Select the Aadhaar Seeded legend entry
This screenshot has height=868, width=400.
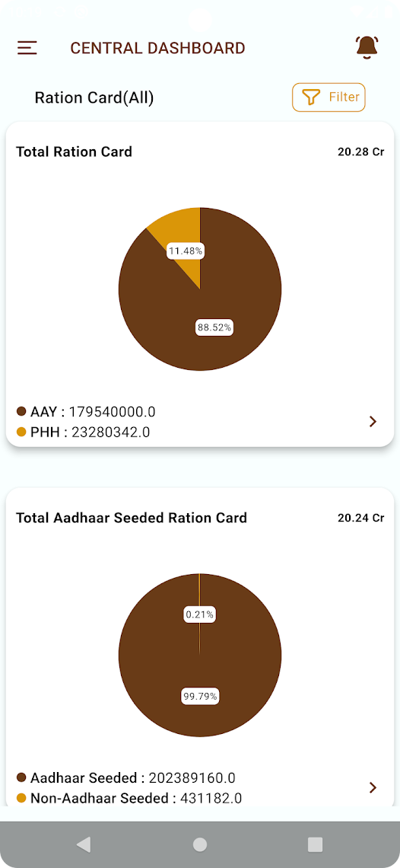(126, 777)
